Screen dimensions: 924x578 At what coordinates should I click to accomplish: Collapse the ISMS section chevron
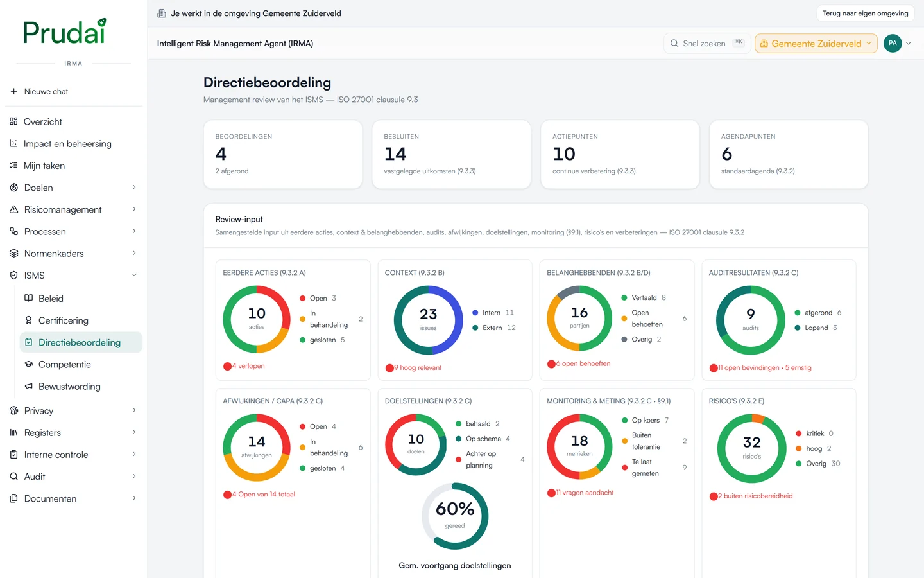tap(134, 275)
